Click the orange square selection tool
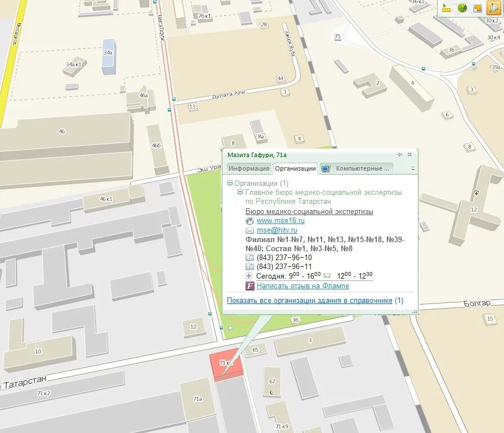 478,8
